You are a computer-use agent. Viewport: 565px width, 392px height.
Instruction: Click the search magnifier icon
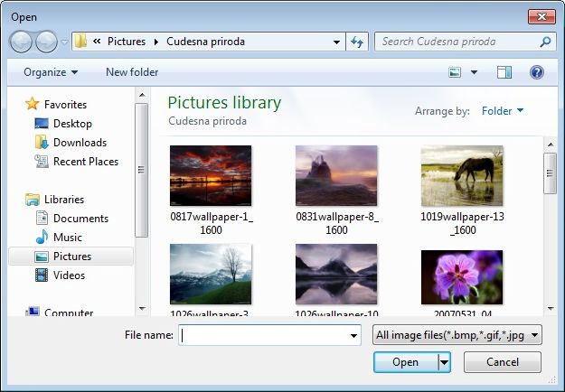coord(545,42)
